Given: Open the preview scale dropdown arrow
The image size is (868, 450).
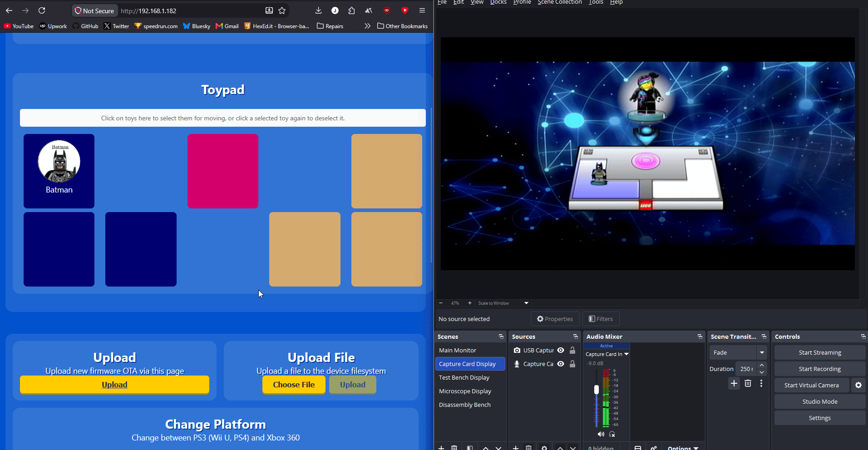Looking at the screenshot, I should [526, 303].
